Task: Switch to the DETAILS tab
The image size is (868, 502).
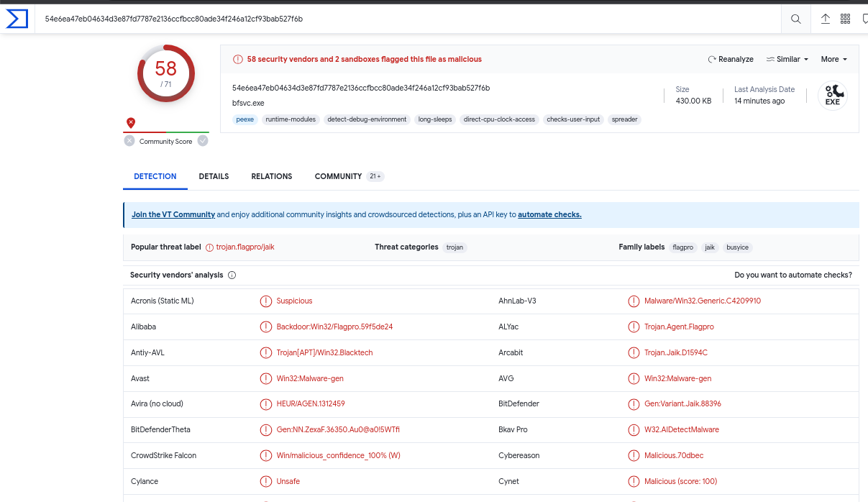Action: coord(213,175)
